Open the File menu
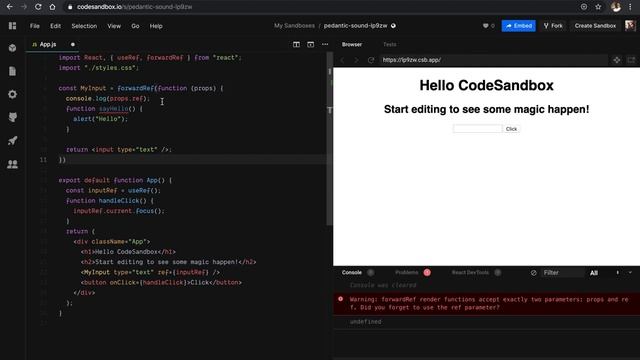 (x=35, y=26)
